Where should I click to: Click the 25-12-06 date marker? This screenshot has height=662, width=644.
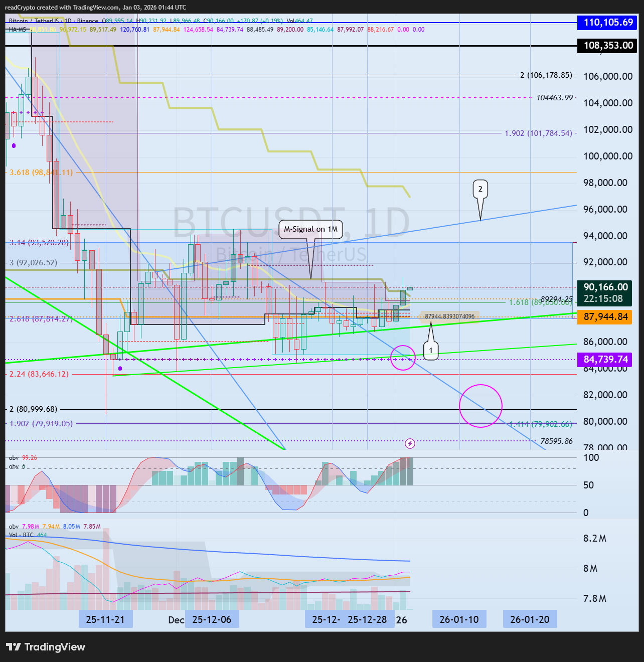point(212,619)
